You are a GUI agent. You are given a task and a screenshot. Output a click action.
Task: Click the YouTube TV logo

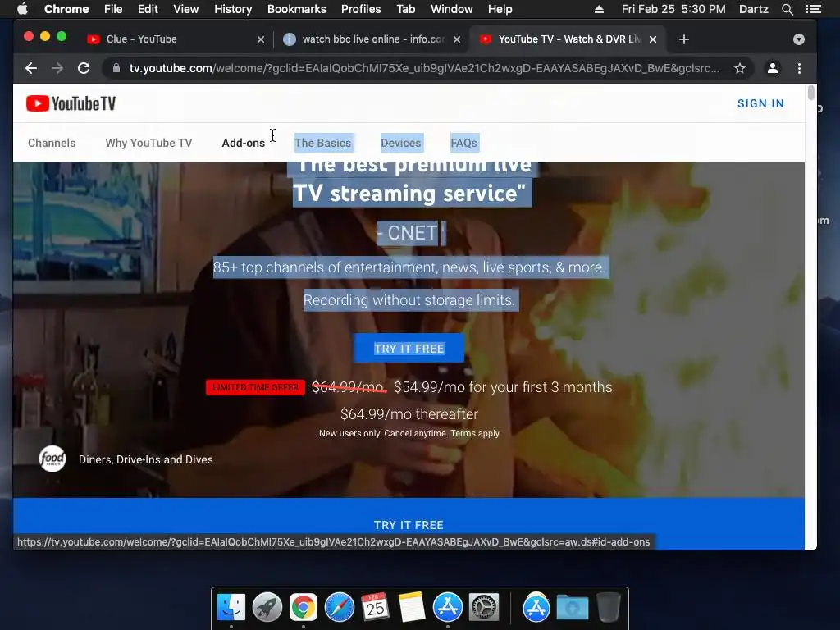coord(71,103)
